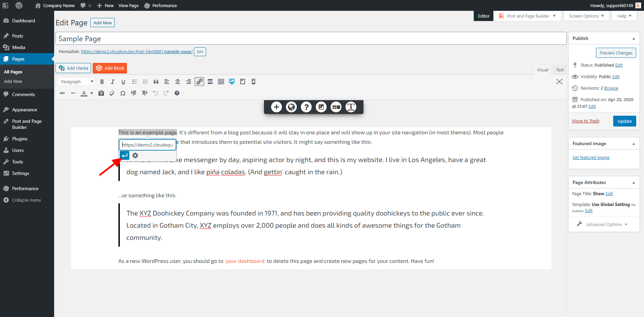
Task: Toggle the blue desktop preview icon
Action: click(232, 82)
